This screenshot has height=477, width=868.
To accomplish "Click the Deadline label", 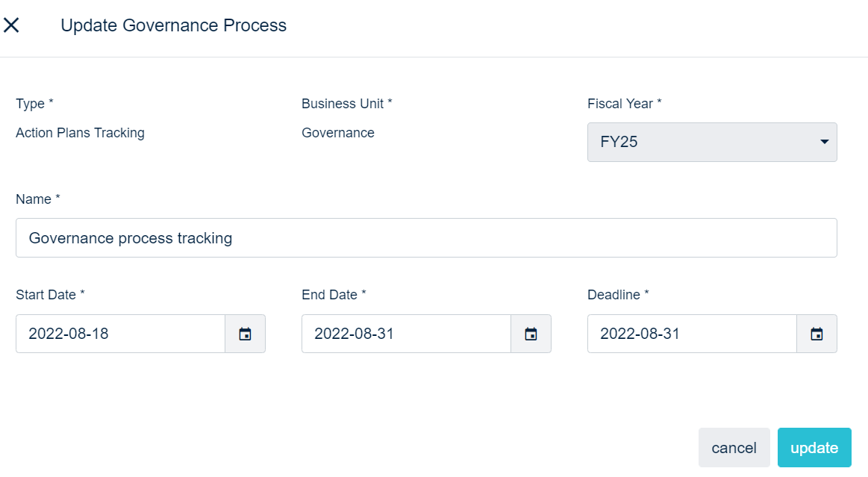I will coord(618,295).
